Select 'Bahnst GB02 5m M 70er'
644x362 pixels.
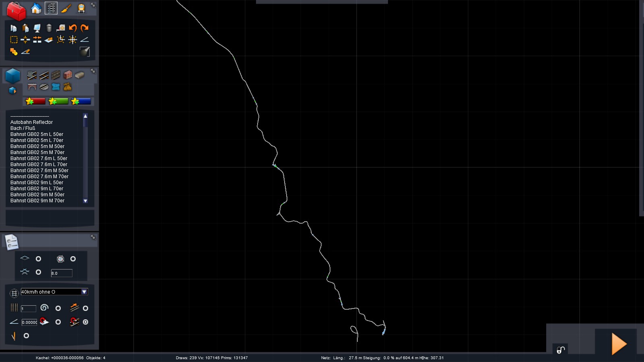[x=37, y=152]
